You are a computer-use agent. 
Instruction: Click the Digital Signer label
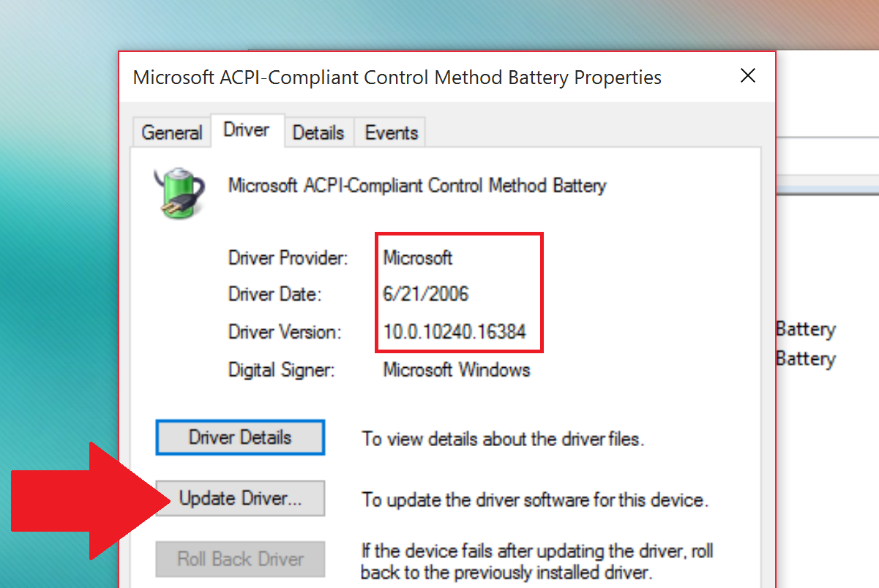coord(282,369)
